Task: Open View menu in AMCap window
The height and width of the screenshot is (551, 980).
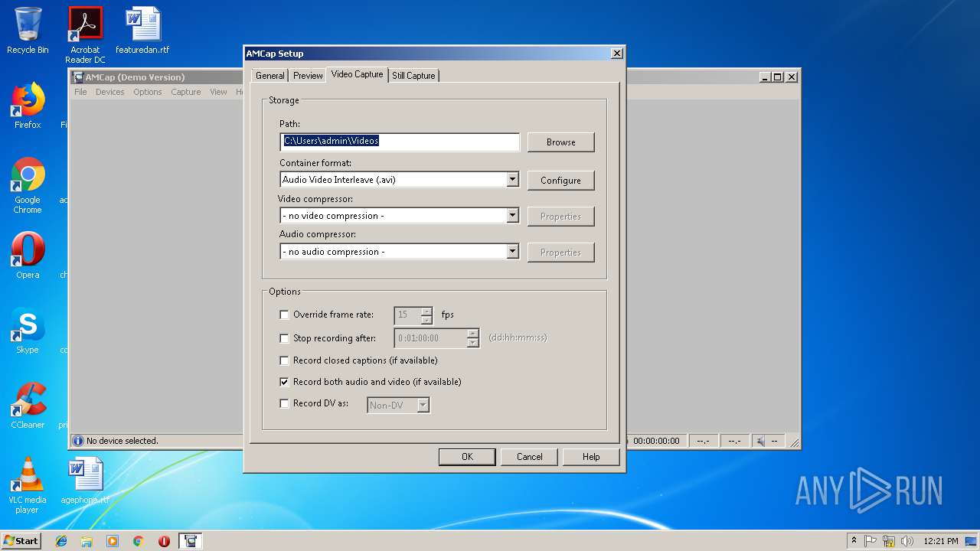Action: point(218,92)
